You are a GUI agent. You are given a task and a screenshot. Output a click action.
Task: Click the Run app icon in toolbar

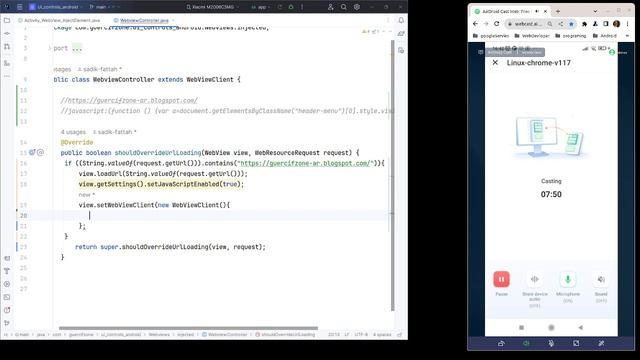click(x=280, y=7)
